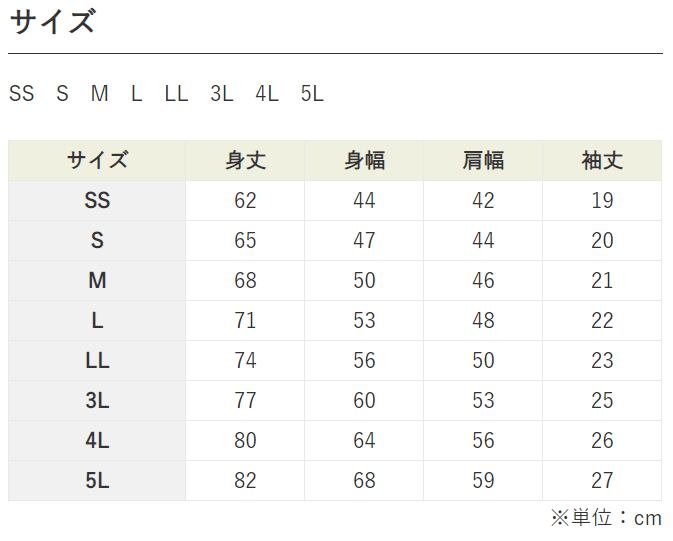Pick the LL size link above table

coord(176,94)
